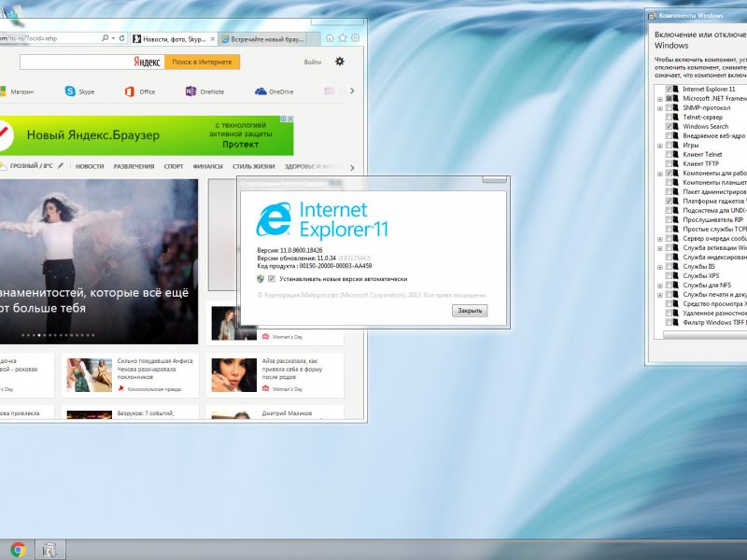Click the pencil icon next to ГРОЗНЫЙ weather

click(x=61, y=166)
